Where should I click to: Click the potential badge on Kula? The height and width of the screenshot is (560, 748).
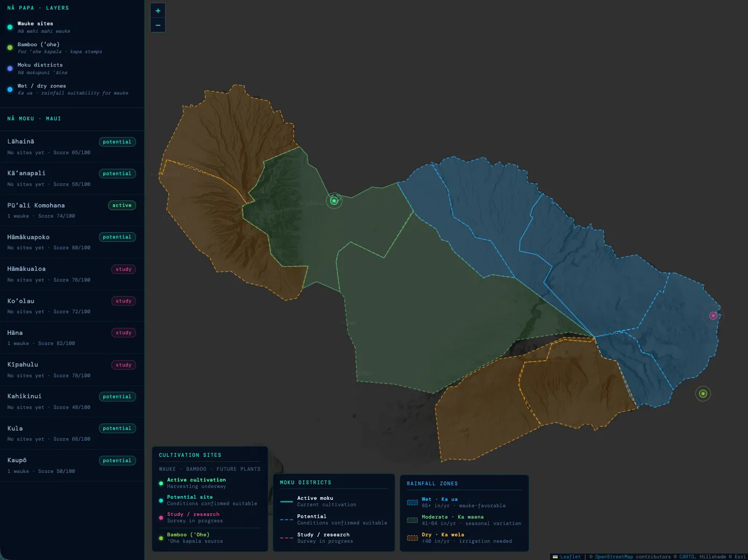tap(117, 428)
